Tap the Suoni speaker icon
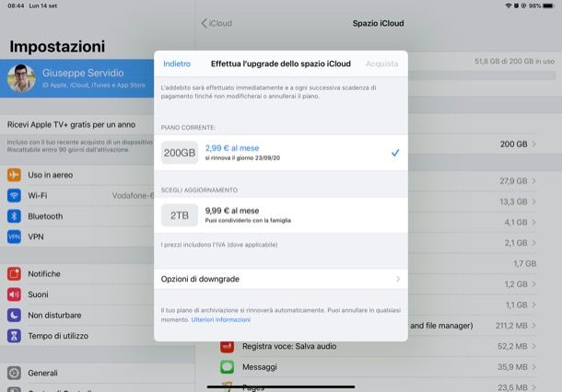562x392 pixels. pyautogui.click(x=14, y=294)
